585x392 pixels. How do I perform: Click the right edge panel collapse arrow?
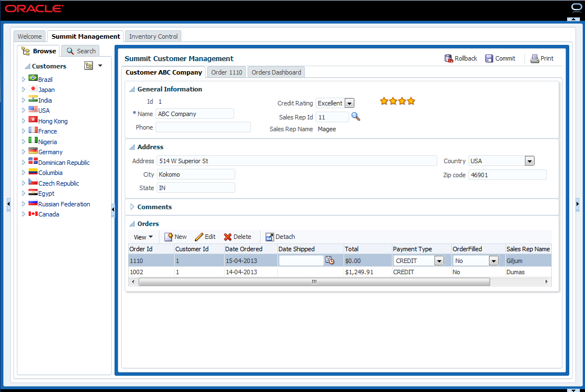pos(578,204)
